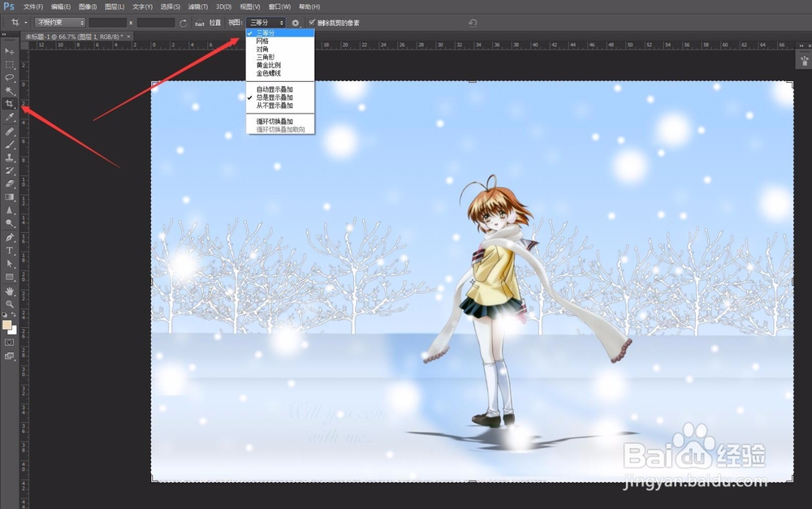
Task: Click the top-center crop handle
Action: tap(473, 81)
